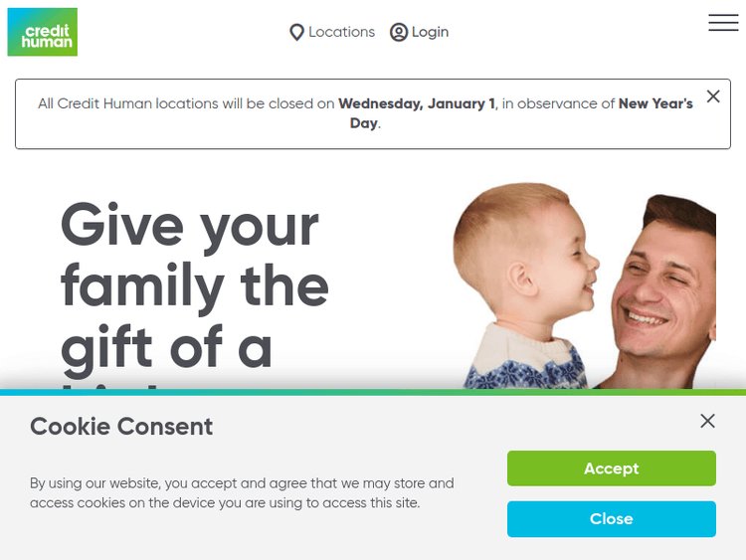Click the cookie policy description paragraph
Screen dimensions: 746x560
tap(242, 492)
